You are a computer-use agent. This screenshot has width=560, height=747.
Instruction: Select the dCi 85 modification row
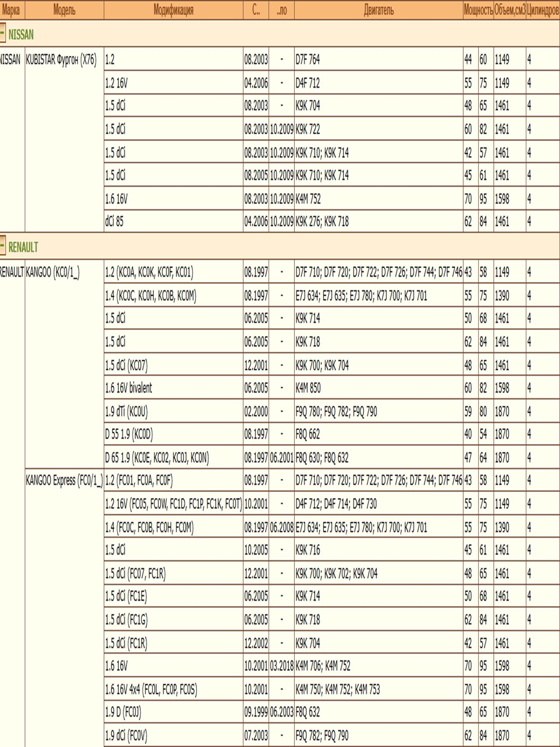tap(114, 221)
